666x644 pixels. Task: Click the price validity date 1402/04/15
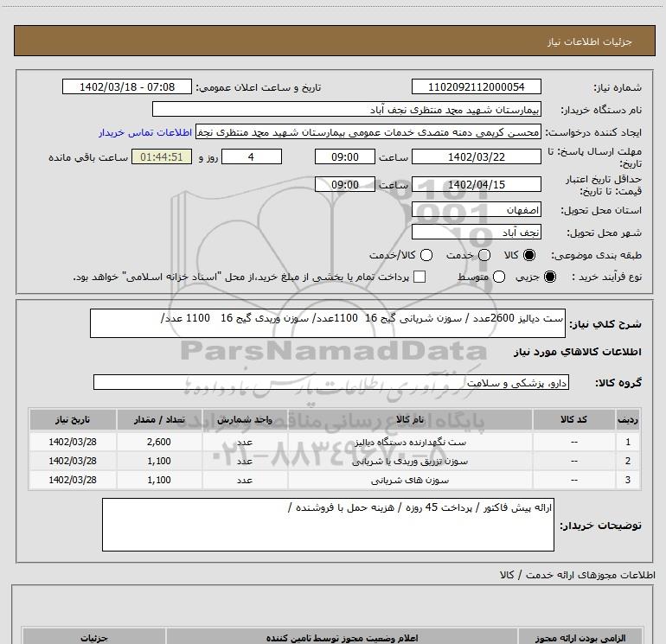coord(476,185)
